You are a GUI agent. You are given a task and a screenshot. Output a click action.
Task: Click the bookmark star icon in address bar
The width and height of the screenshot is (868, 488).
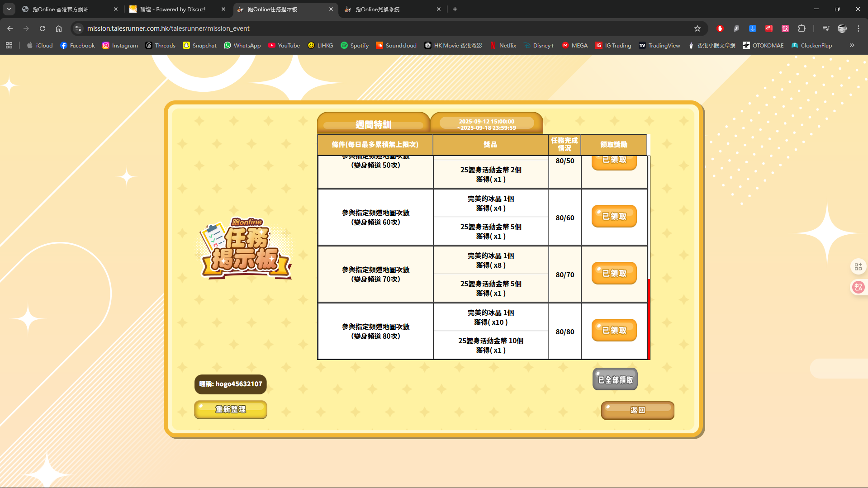pos(697,28)
